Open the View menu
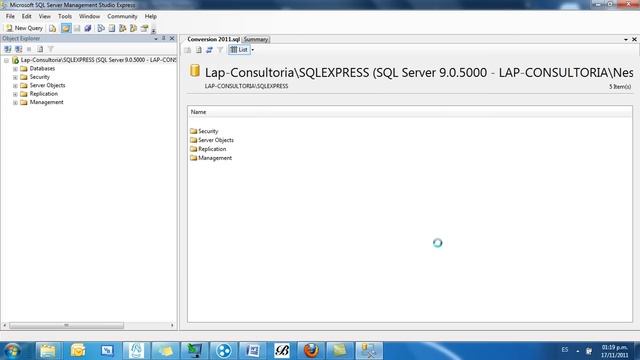The width and height of the screenshot is (640, 360). point(44,16)
